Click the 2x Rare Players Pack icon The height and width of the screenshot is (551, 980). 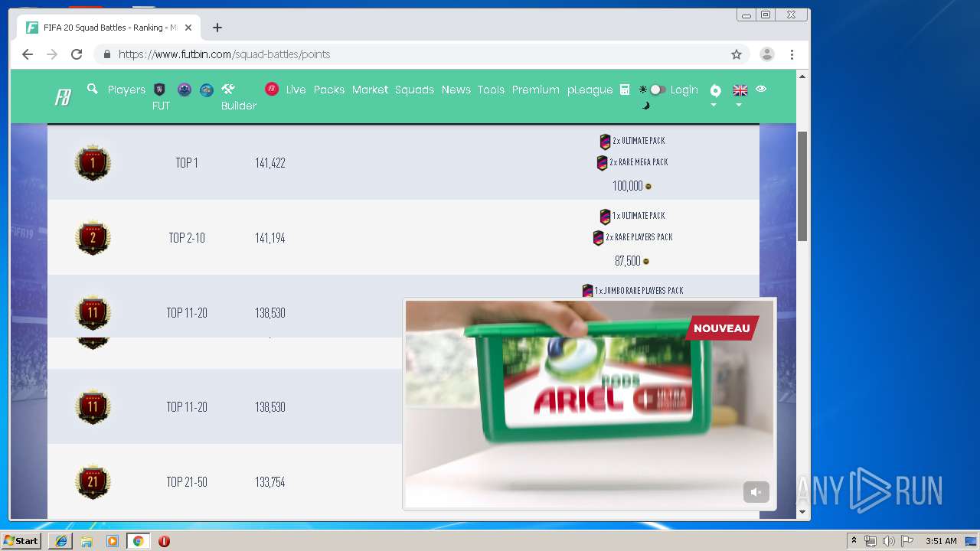599,237
